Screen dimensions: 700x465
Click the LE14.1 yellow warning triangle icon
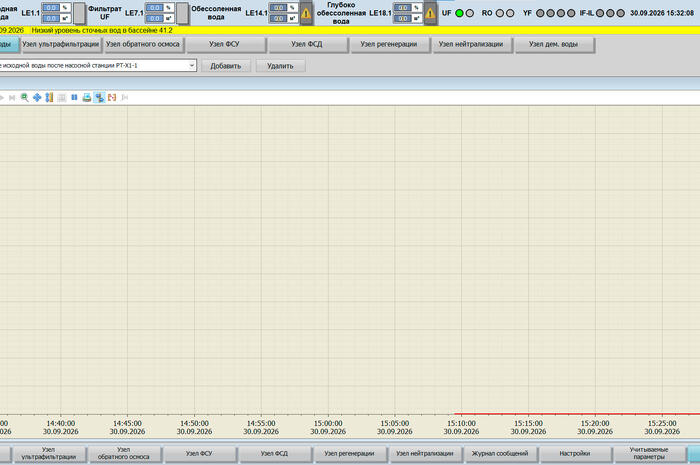pos(306,13)
